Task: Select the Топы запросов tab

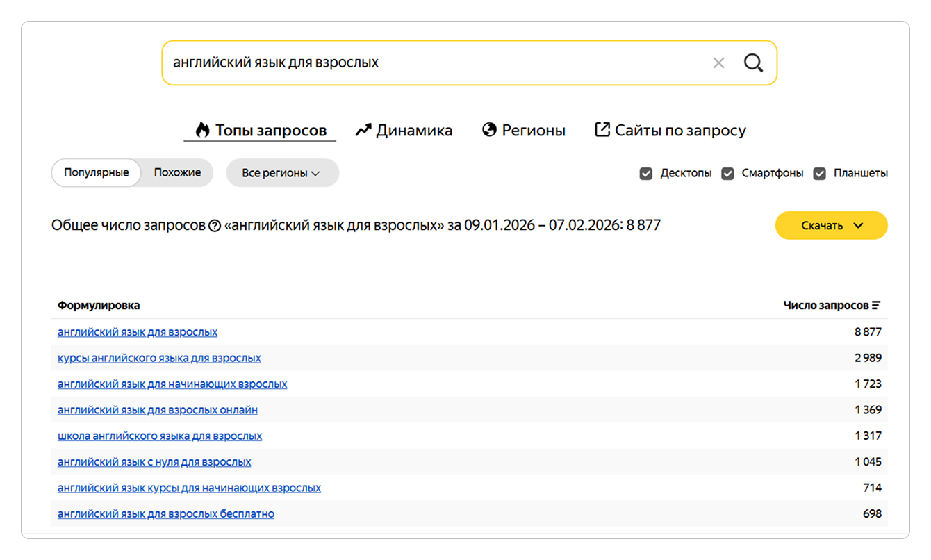Action: [261, 131]
